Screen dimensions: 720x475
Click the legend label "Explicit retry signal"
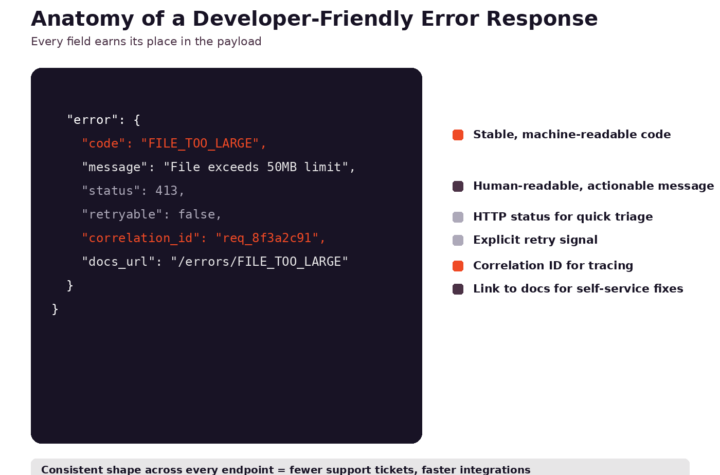coord(535,240)
